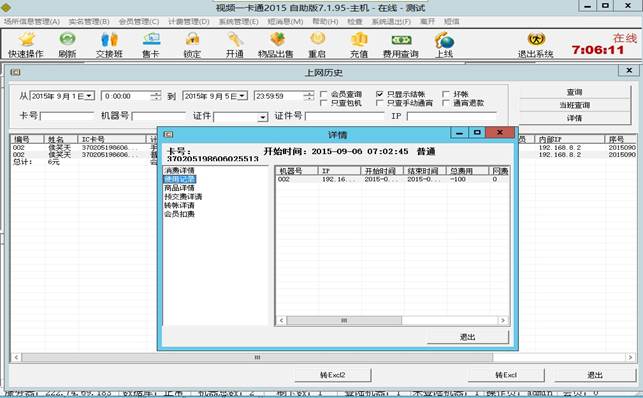Click the 转Excl export button

[x=506, y=375]
